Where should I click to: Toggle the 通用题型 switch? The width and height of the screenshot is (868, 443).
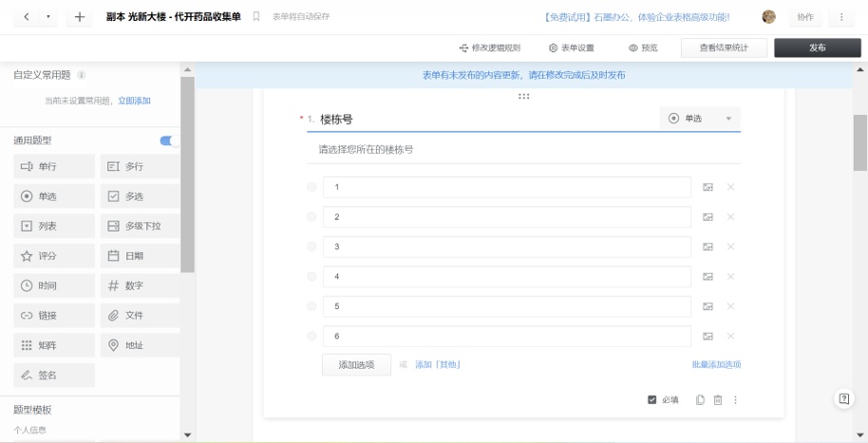[x=167, y=140]
